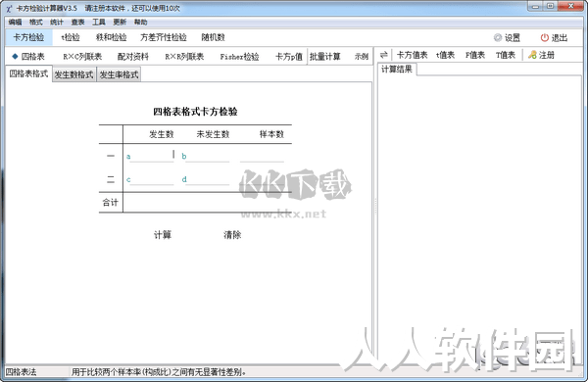Minimize the window
The width and height of the screenshot is (588, 382).
point(535,6)
